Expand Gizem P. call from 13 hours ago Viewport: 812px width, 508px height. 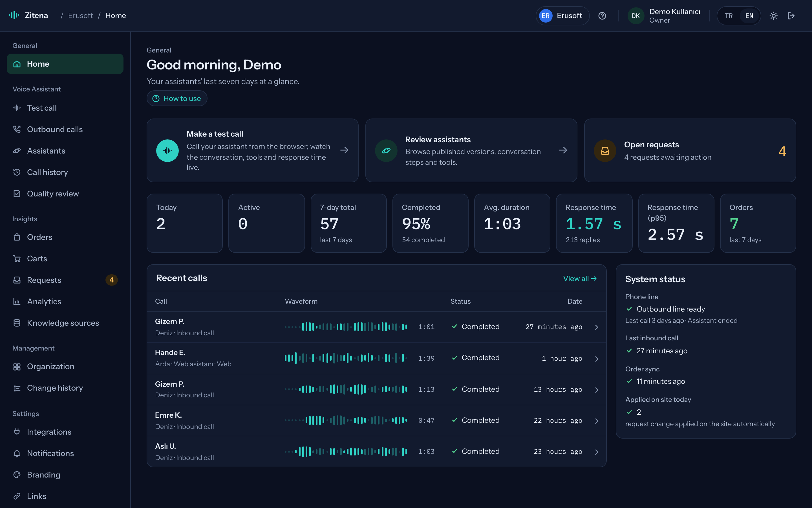point(596,390)
